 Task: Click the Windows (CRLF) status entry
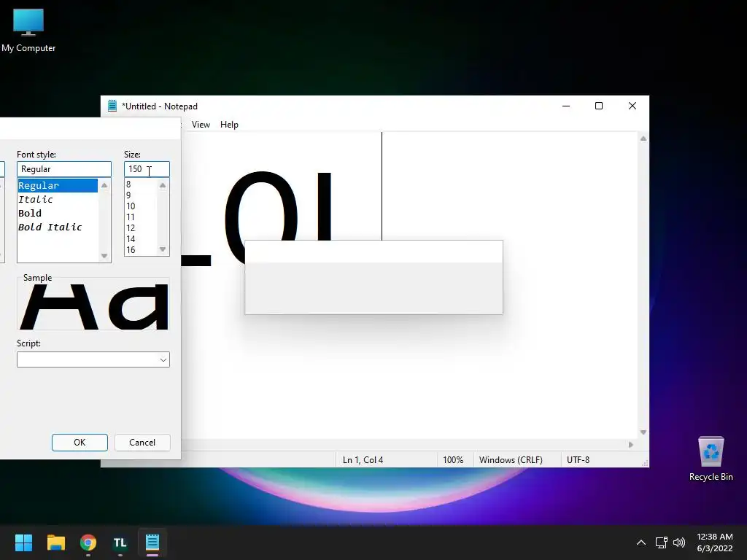tap(511, 460)
